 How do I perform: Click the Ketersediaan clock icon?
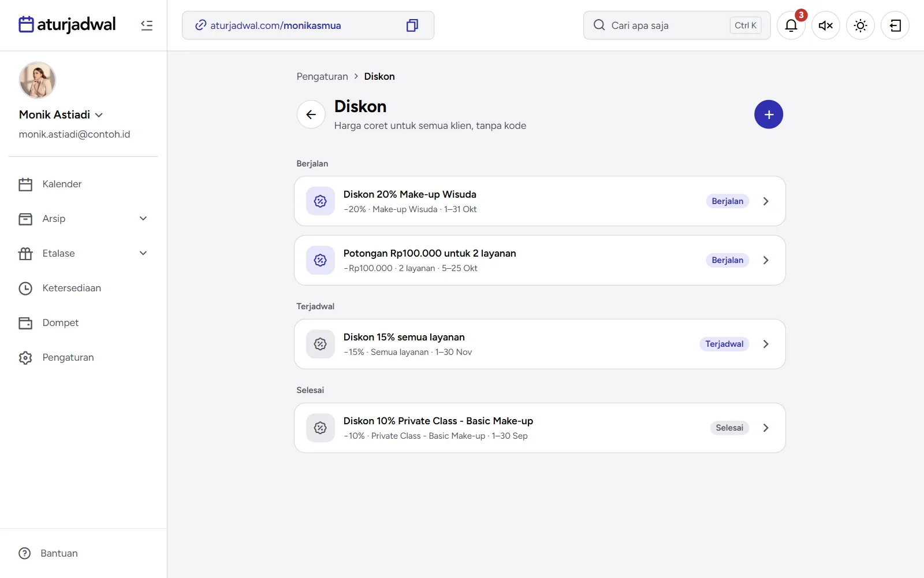[x=25, y=288]
